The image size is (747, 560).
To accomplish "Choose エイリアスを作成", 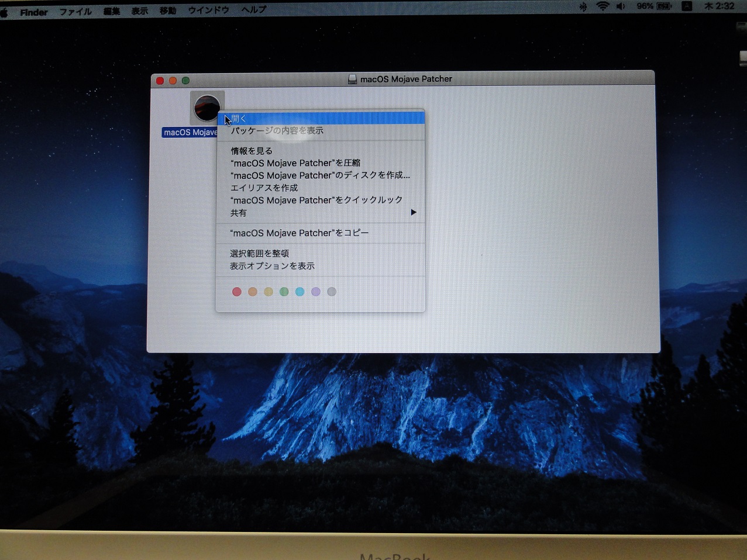I will [x=321, y=188].
